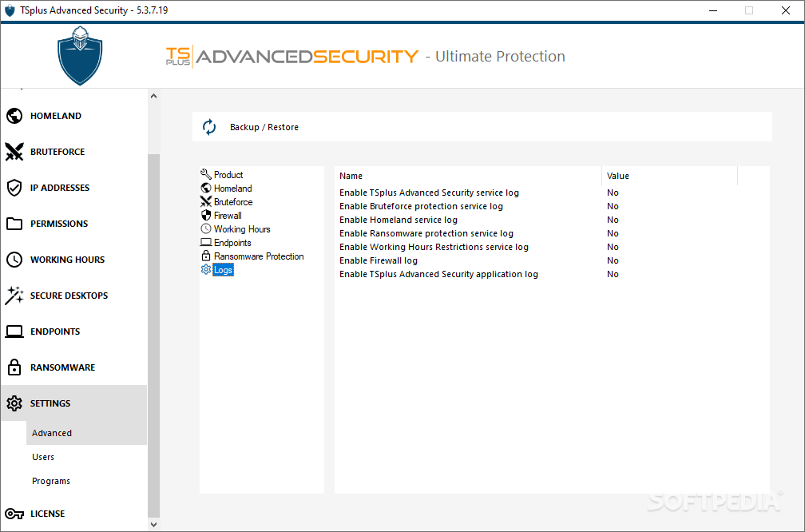Click the Endpoints laptop icon in tree
The image size is (805, 532).
206,242
